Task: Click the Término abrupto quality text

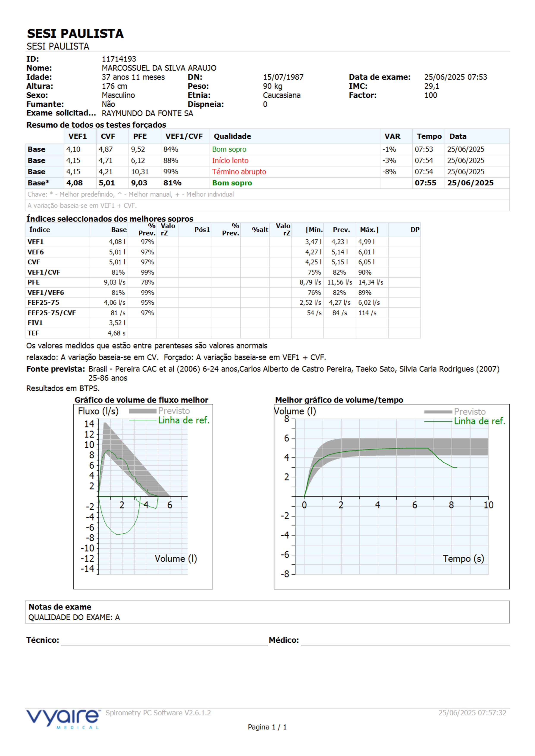Action: point(239,172)
